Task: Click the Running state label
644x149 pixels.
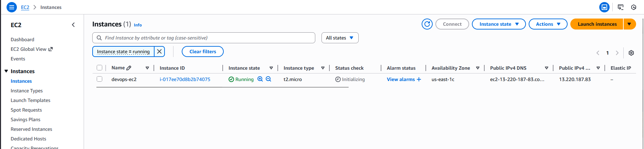Action: [x=244, y=79]
